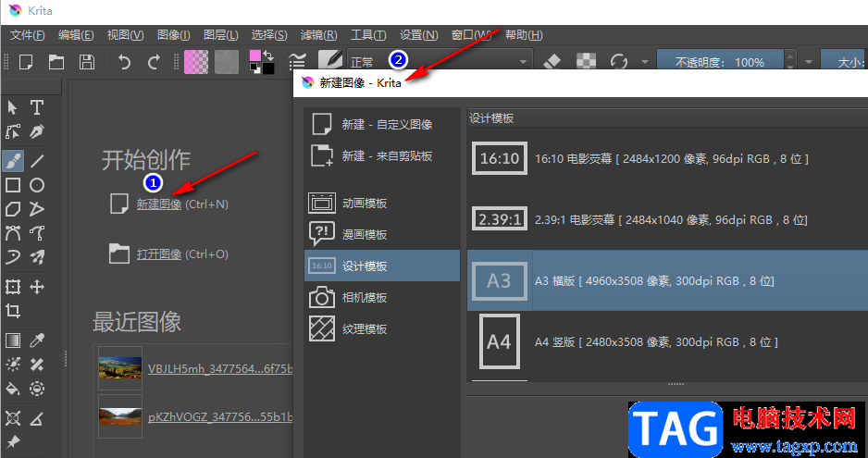Undo the last action
The width and height of the screenshot is (868, 458).
[x=125, y=62]
